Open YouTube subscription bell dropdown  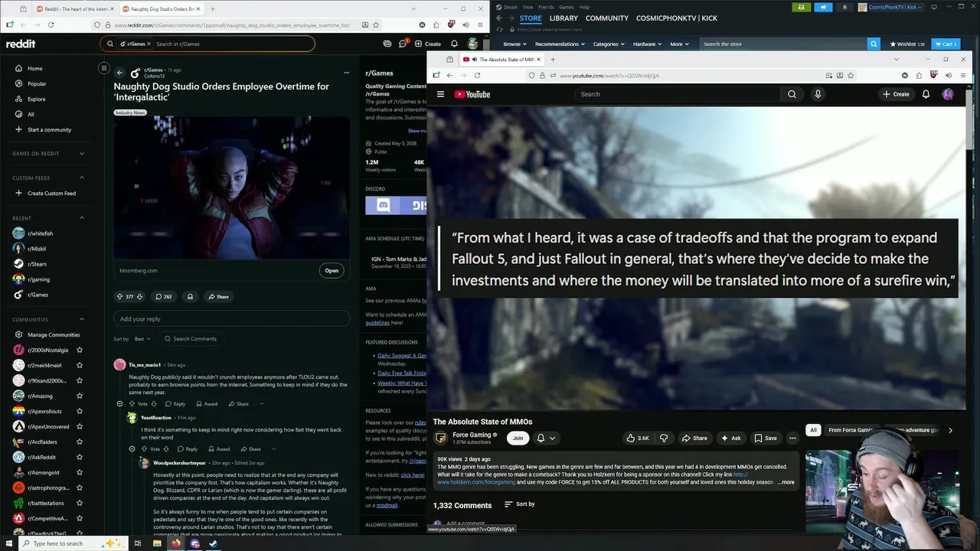coord(546,438)
